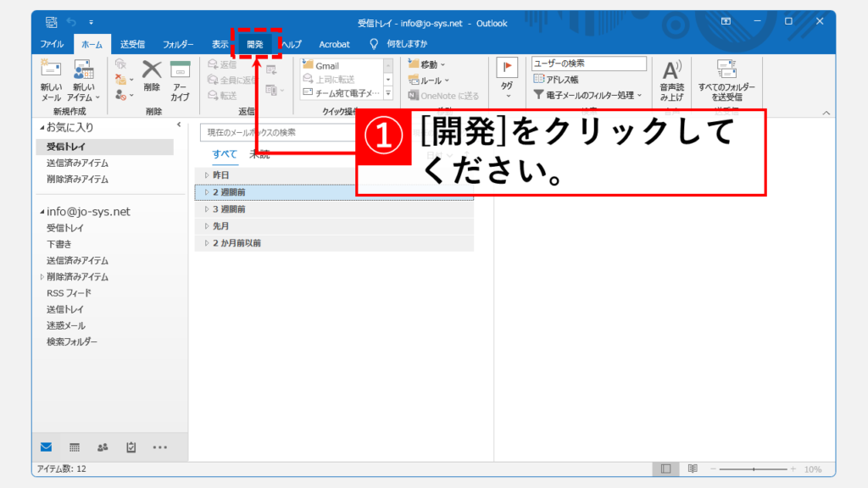Open the 開発 ribbon tab

[254, 44]
